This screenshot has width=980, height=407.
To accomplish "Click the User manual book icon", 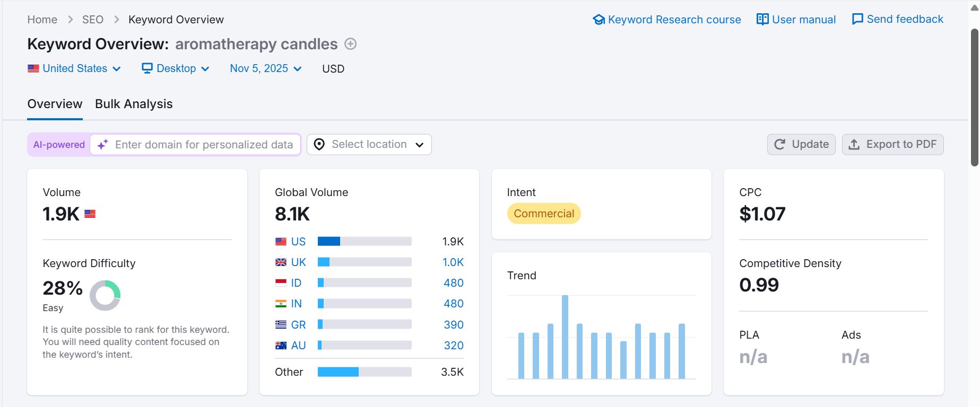I will tap(762, 20).
